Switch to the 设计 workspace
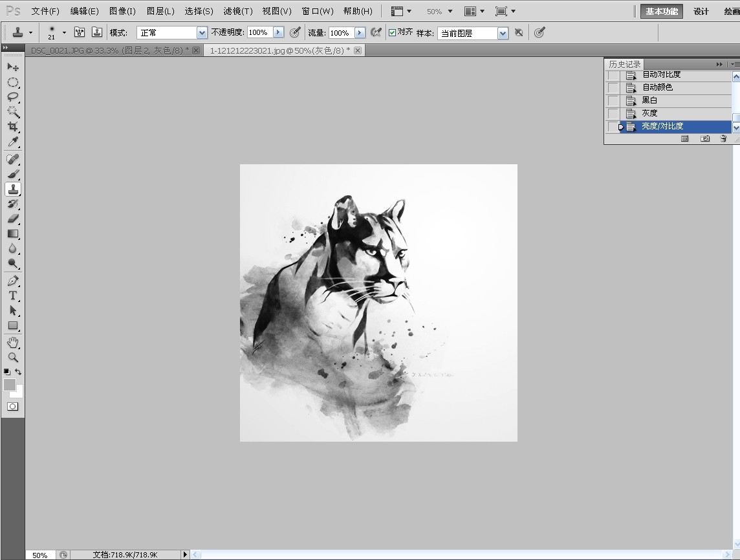The height and width of the screenshot is (560, 740). point(701,12)
